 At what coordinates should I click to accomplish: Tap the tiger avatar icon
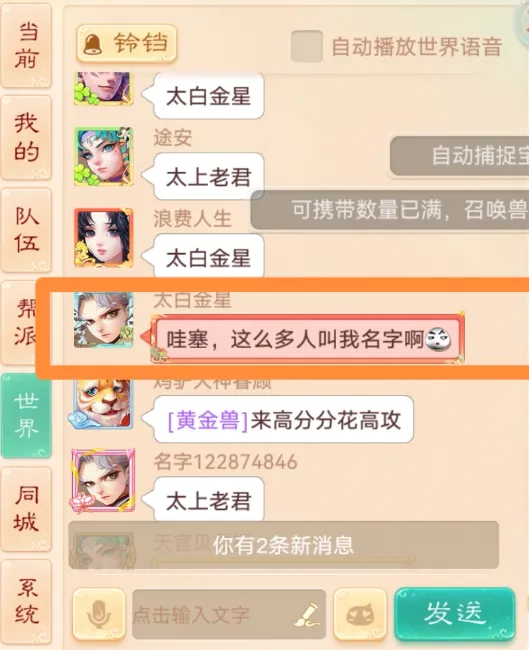(102, 404)
